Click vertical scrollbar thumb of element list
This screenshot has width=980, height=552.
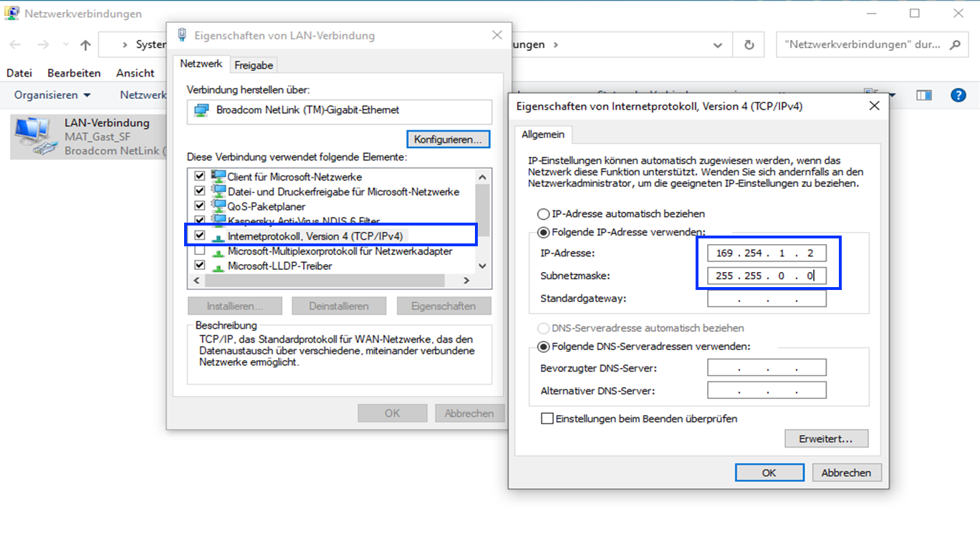pyautogui.click(x=482, y=209)
